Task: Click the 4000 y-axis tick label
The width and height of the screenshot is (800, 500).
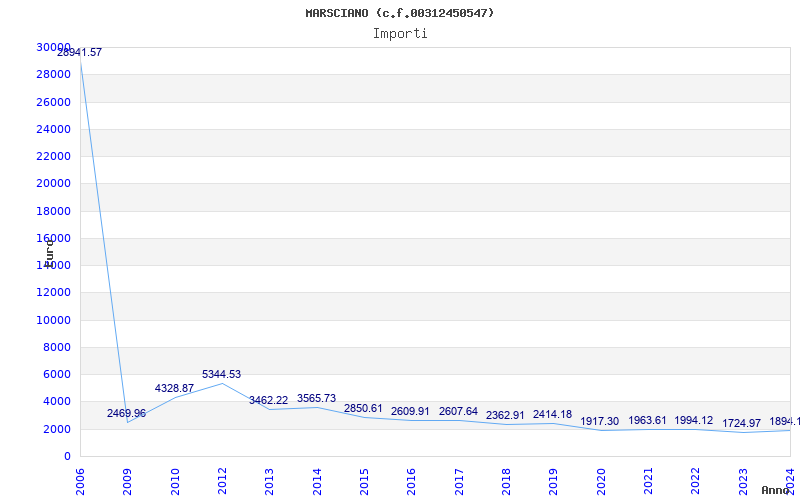Action: coord(57,402)
